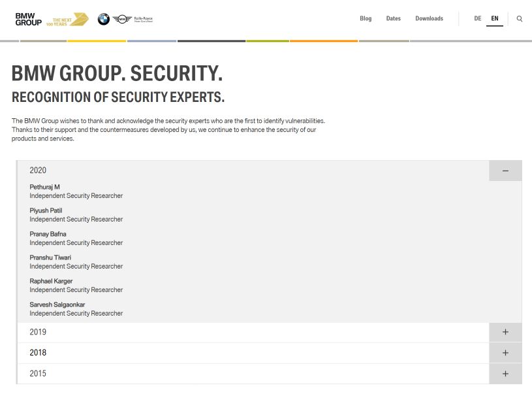Click Independent Security Researcher under Pethuraj M
The width and height of the screenshot is (532, 396).
pos(76,195)
